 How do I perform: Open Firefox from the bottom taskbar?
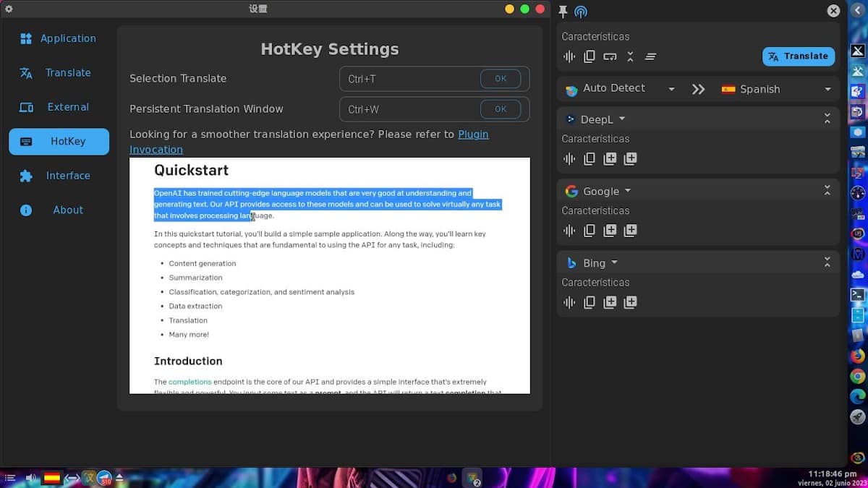click(452, 478)
